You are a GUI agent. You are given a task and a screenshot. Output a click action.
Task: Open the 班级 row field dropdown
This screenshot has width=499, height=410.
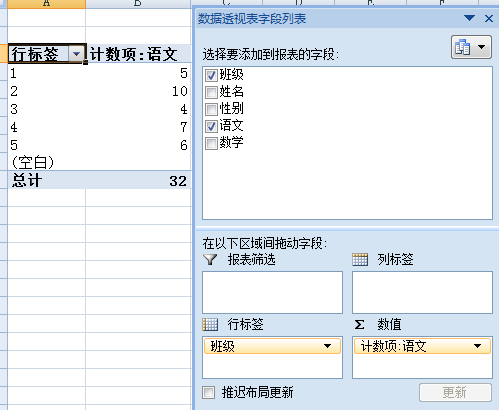coord(327,346)
